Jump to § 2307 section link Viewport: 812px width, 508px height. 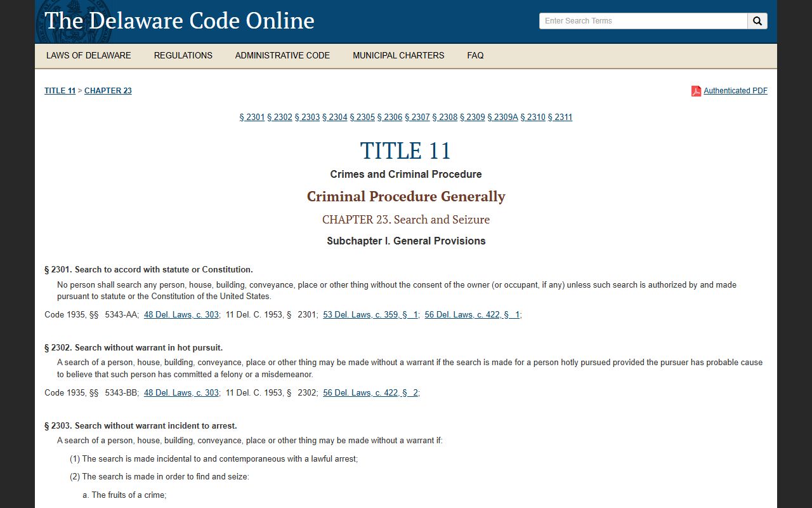coord(417,117)
